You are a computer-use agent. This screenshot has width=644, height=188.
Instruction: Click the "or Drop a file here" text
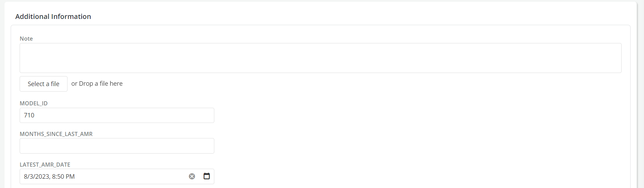[x=97, y=84]
